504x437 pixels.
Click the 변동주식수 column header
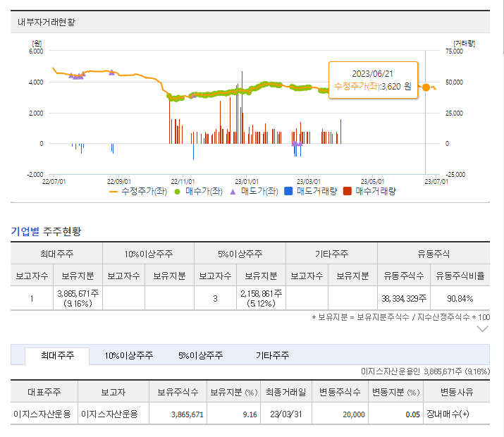[x=340, y=392]
